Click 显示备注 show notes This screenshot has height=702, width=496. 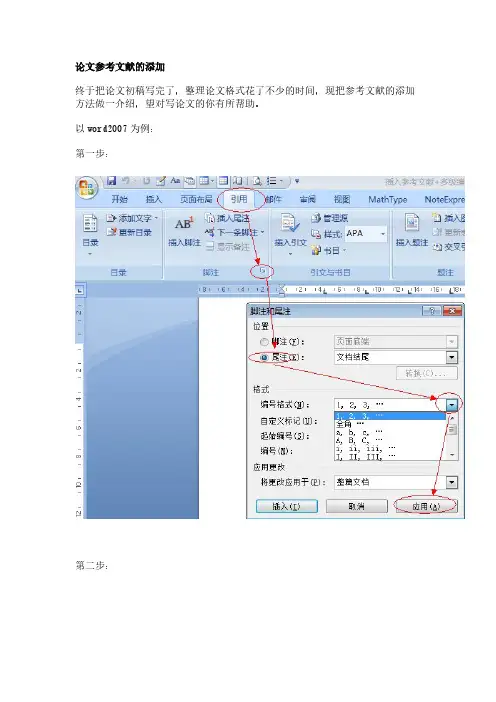[x=227, y=247]
